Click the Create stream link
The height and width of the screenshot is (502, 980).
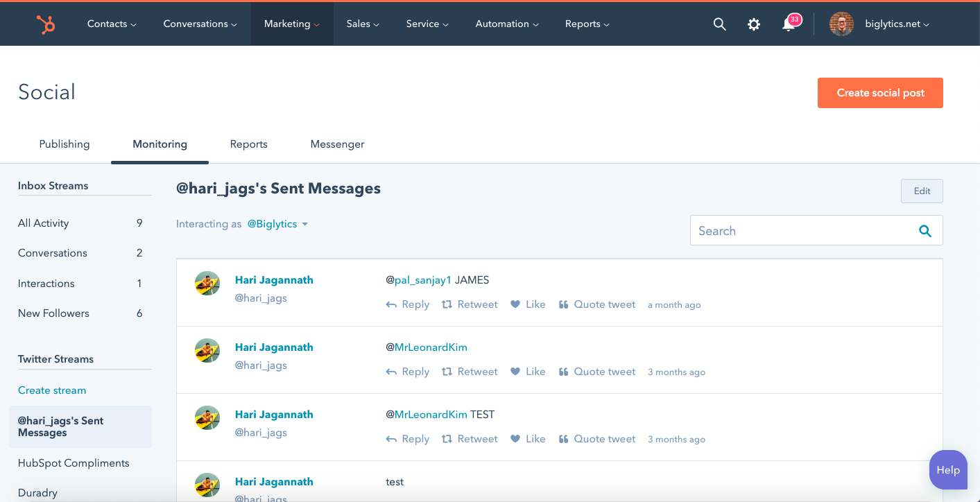click(x=52, y=390)
